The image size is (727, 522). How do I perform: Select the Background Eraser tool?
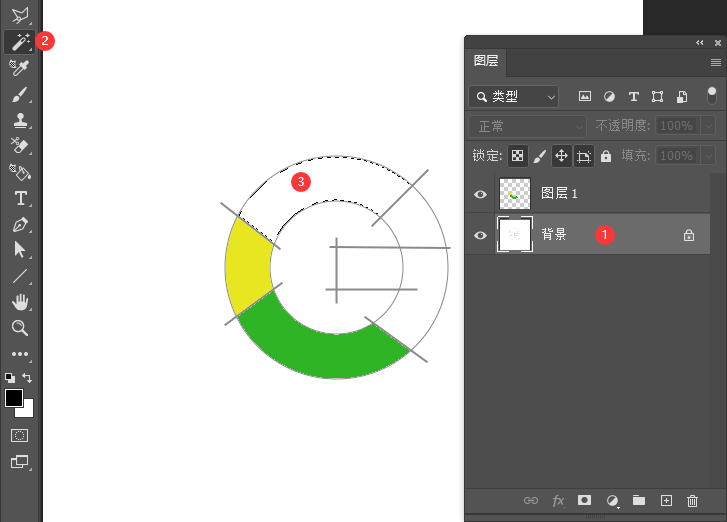[19, 146]
